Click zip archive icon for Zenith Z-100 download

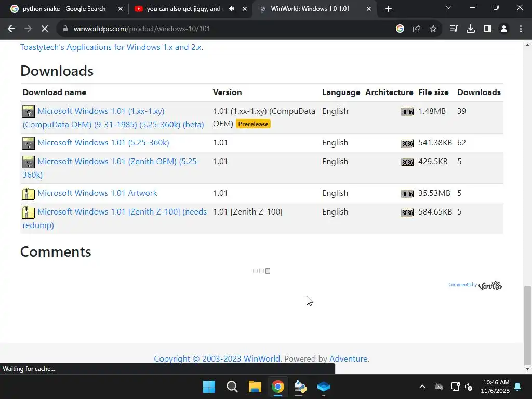point(29,212)
